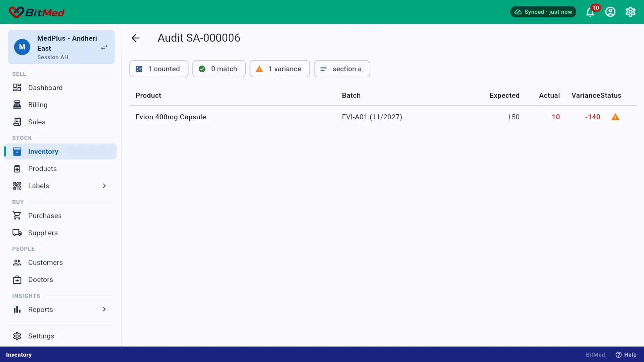Click the expected value 150
644x362 pixels.
click(x=513, y=117)
